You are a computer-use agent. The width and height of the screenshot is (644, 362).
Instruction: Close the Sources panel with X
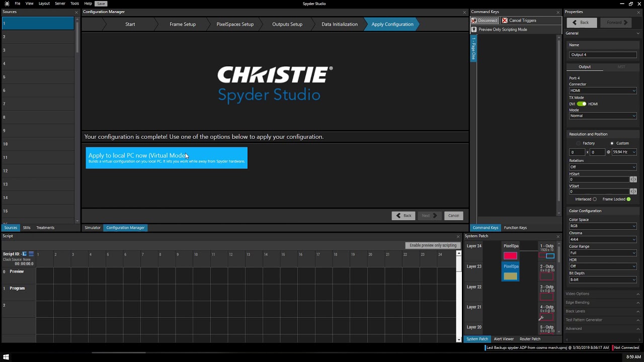76,12
